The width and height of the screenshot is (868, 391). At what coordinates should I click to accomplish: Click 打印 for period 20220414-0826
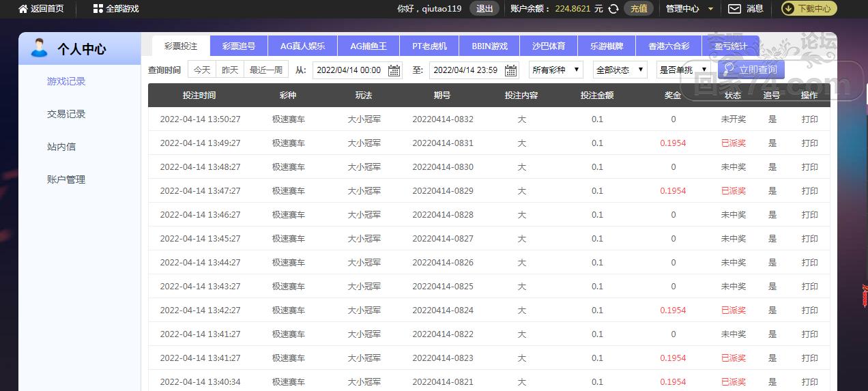[x=810, y=263]
